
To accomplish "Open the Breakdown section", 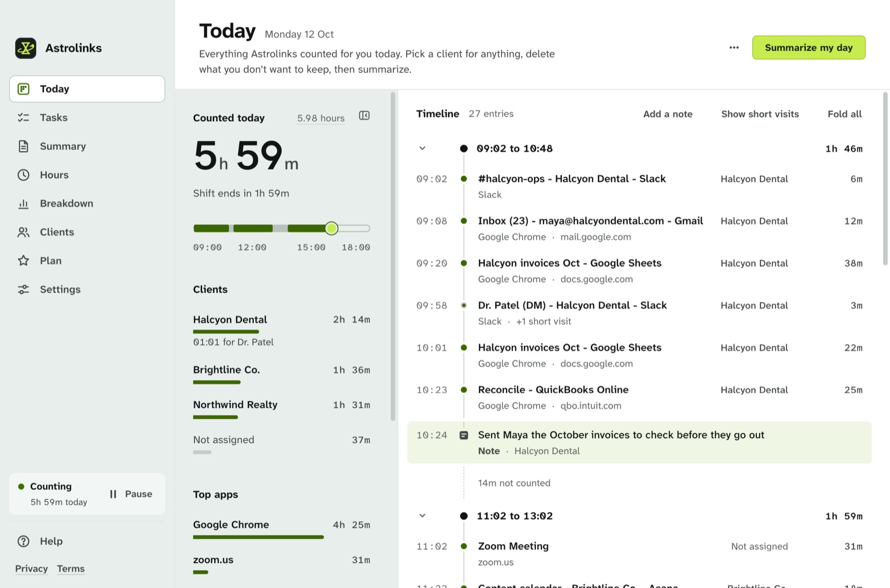I will coord(87,204).
